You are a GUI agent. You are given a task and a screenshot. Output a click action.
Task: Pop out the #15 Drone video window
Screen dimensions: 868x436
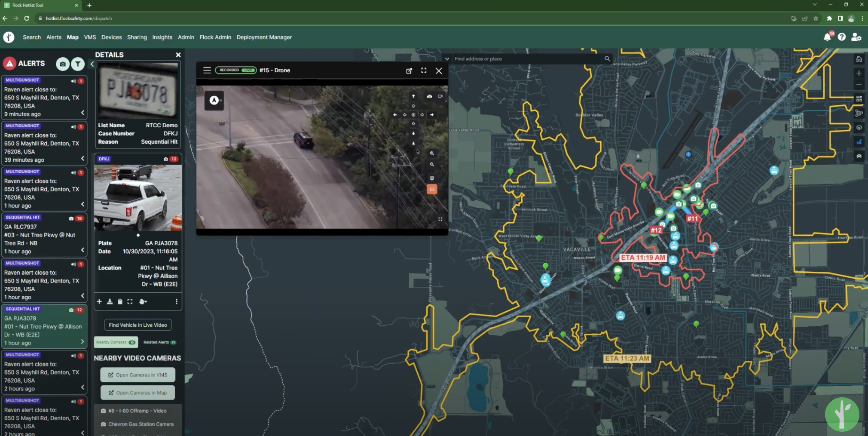point(409,71)
